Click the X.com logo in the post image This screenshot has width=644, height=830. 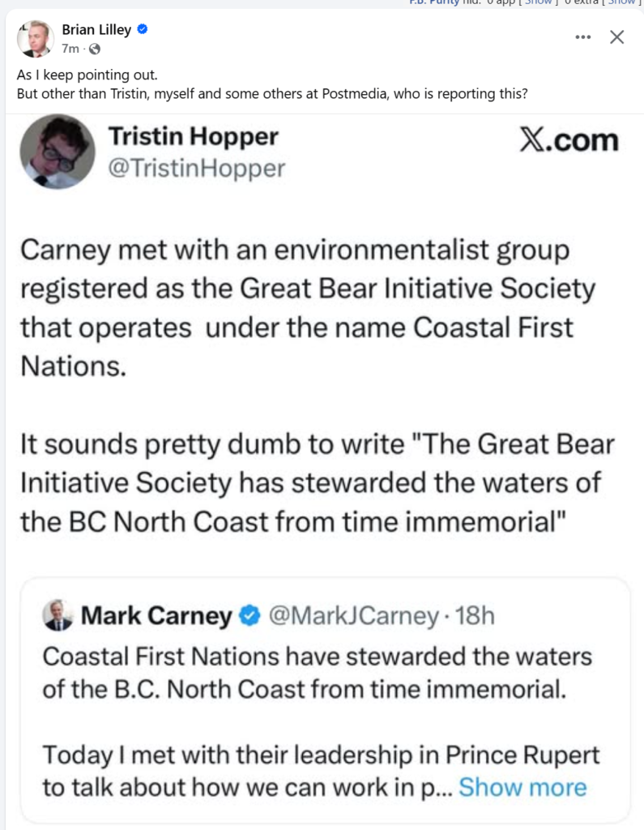(568, 140)
